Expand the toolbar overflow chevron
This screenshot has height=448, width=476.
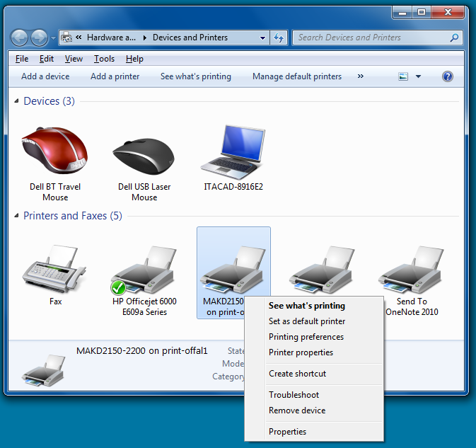pos(361,76)
